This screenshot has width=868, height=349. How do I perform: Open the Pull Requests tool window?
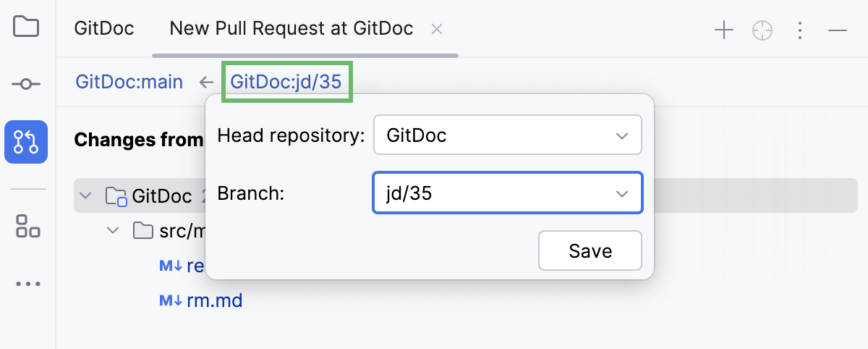click(x=26, y=141)
